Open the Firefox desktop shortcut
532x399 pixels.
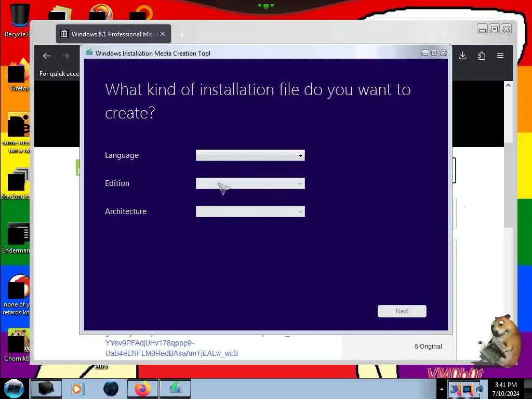19,75
